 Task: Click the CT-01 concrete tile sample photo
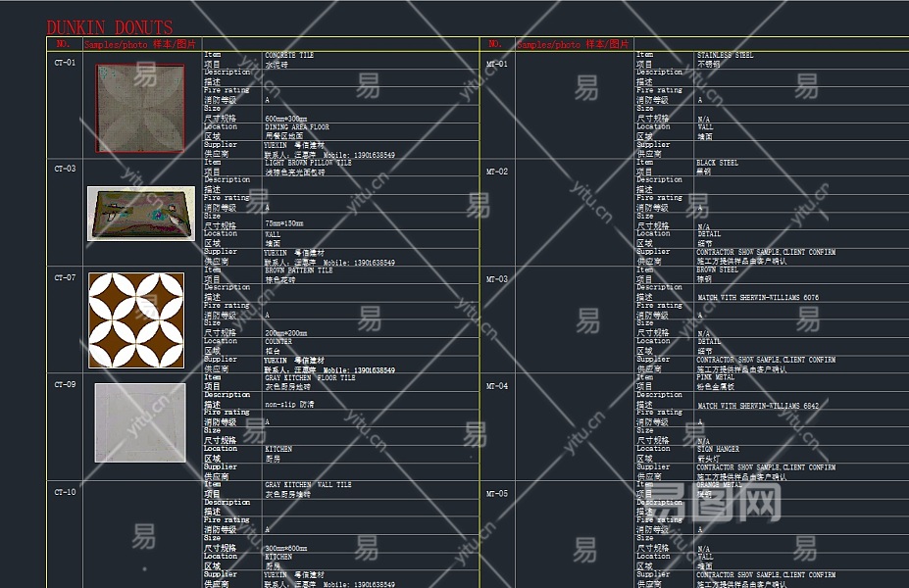tap(140, 109)
